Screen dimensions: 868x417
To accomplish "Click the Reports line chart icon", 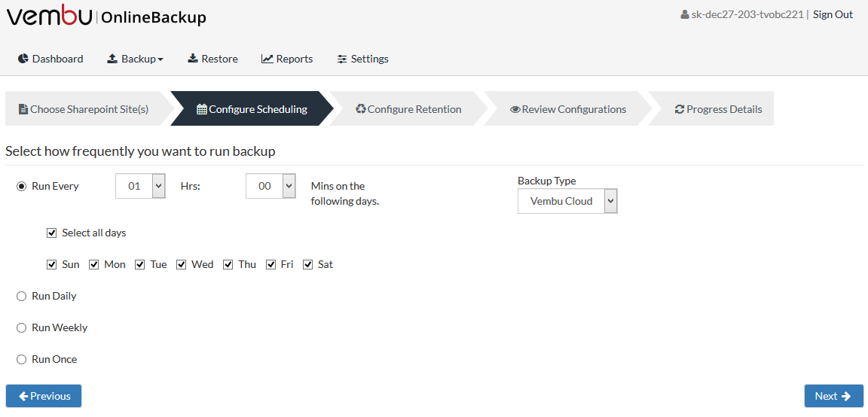I will click(x=267, y=59).
